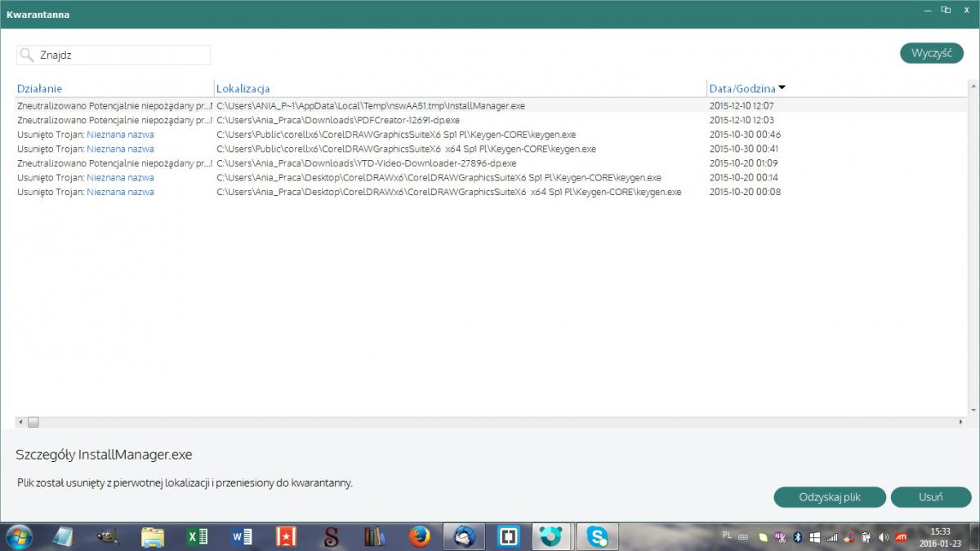Image resolution: width=980 pixels, height=551 pixels.
Task: Select the InstallManager.exe quarantine row
Action: coord(491,105)
